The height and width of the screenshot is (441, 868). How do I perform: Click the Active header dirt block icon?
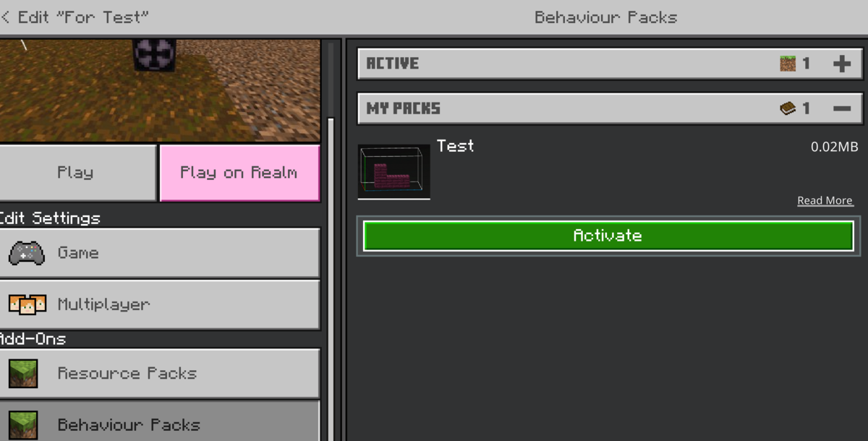tap(787, 64)
